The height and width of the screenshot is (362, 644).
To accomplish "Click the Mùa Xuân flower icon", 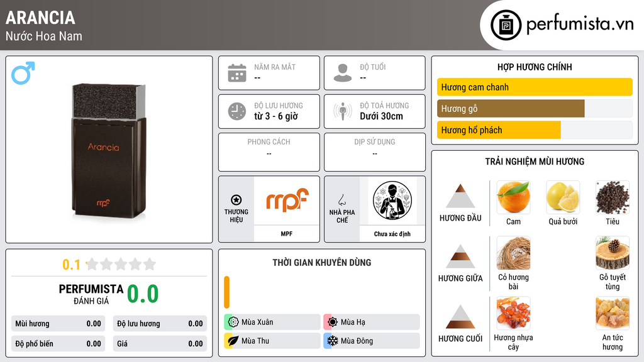I will click(x=233, y=322).
